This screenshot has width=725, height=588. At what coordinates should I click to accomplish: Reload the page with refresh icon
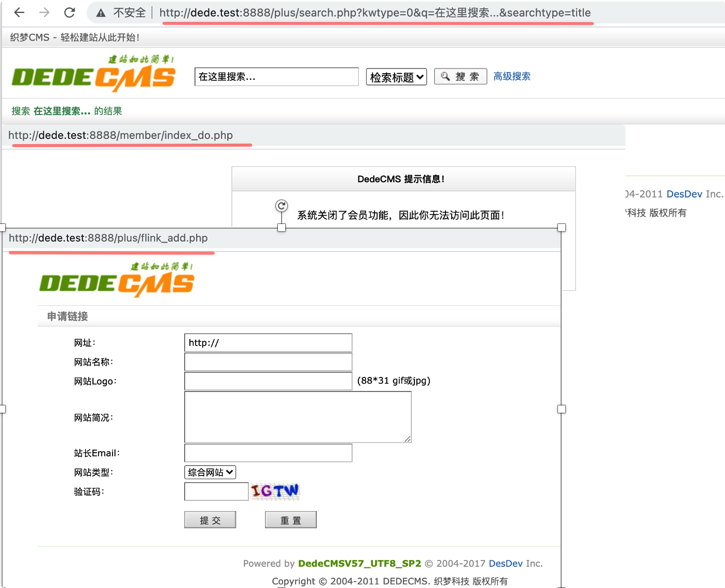point(69,12)
